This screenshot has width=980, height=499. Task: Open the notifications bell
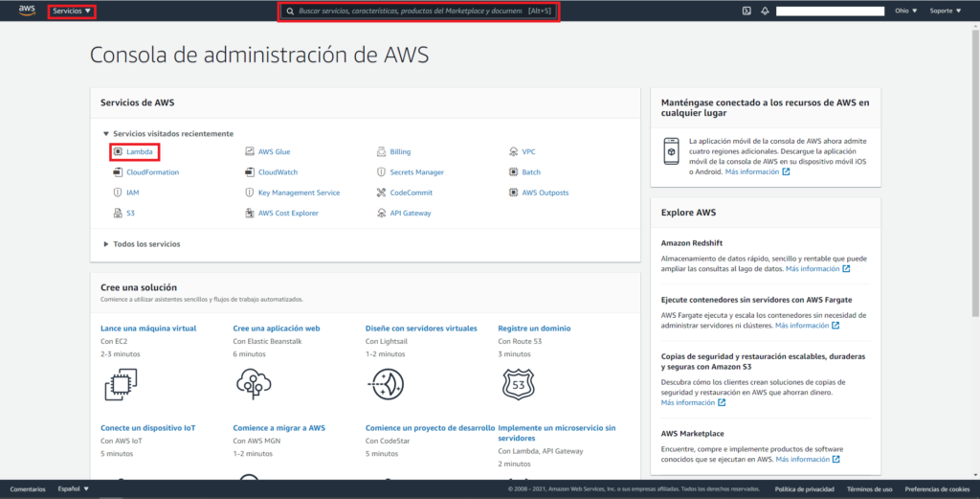765,11
